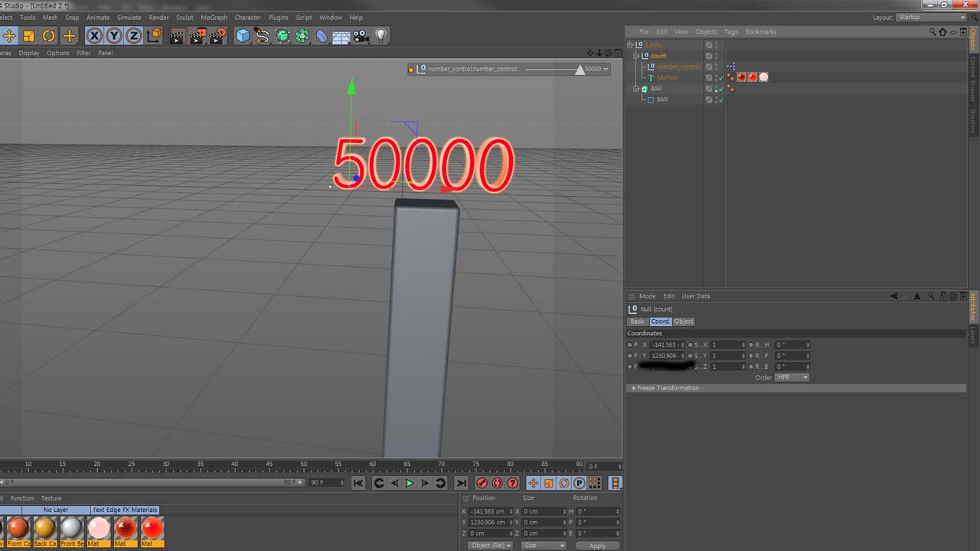The height and width of the screenshot is (551, 980).
Task: Select the Move tool in top toolbar
Action: click(x=9, y=36)
